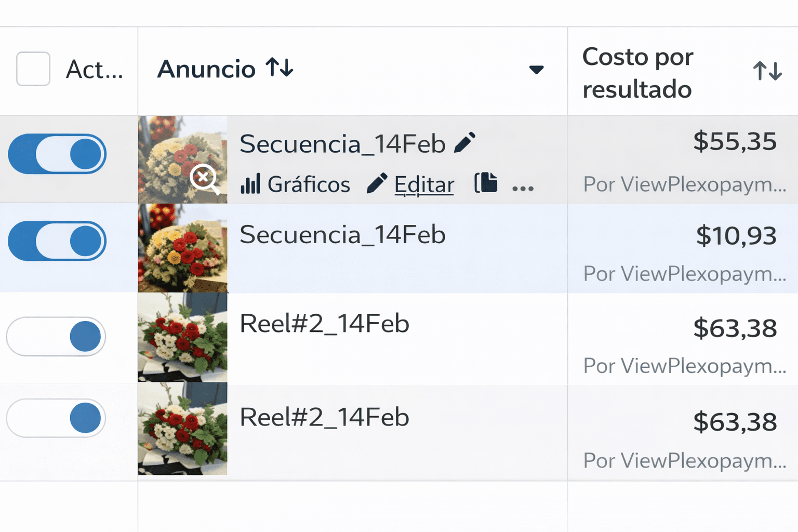This screenshot has width=798, height=532.
Task: Click the Editar link
Action: tap(424, 184)
